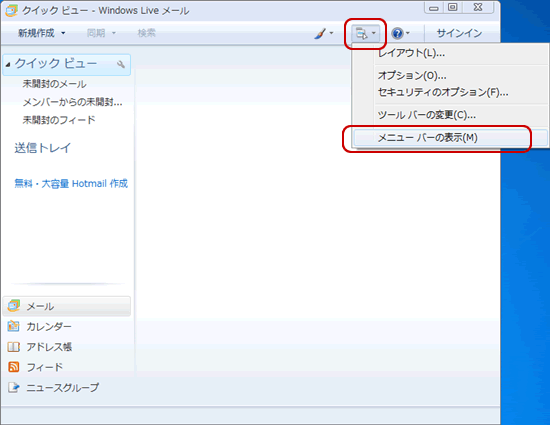Click the Mail envelope icon in the shortcuts pane
The width and height of the screenshot is (550, 425).
pos(14,306)
